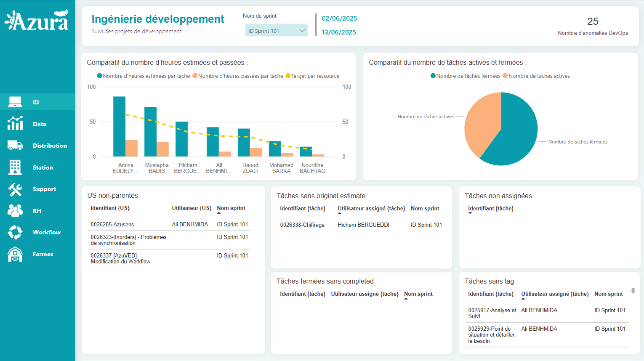Click the Workflow cycle arrows icon
644x361 pixels.
click(x=15, y=232)
